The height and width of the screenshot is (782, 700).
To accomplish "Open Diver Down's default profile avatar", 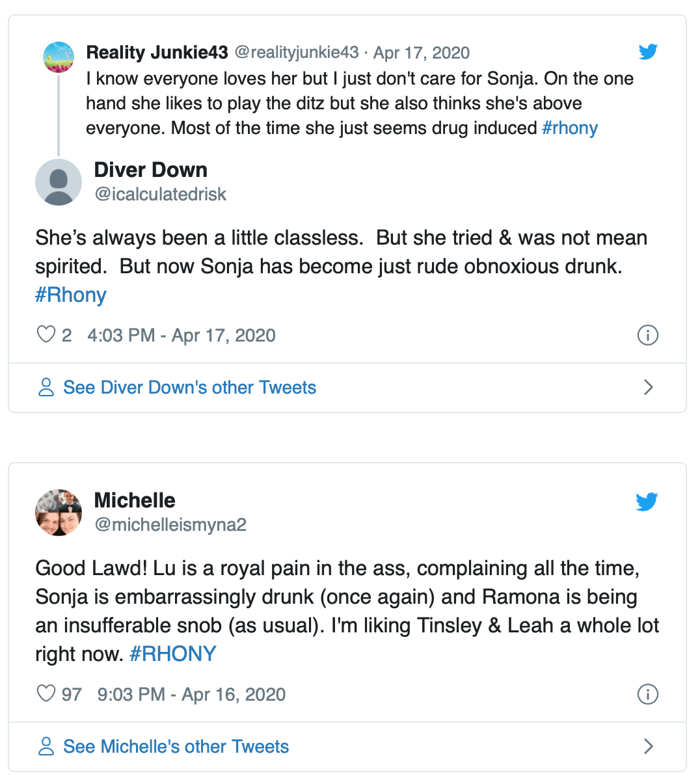I will [x=59, y=182].
